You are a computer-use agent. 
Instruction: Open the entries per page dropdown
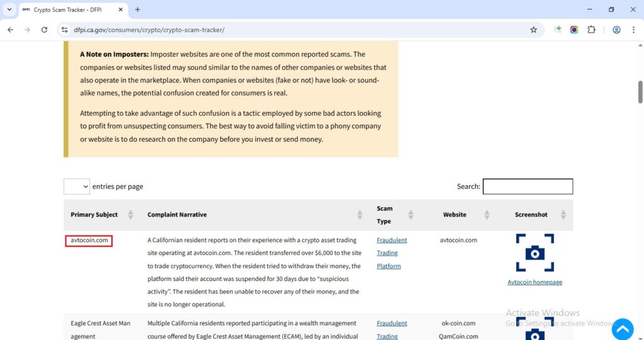(77, 186)
